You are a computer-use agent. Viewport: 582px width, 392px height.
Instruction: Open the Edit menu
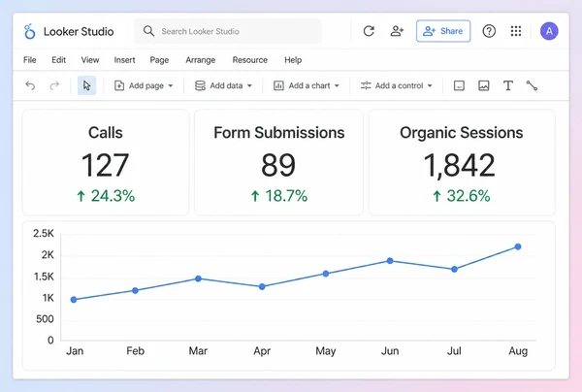58,60
